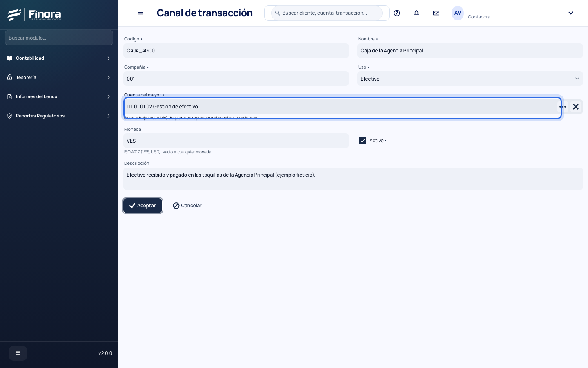Screen dimensions: 588x368
Task: Toggle the hamburger menu beside the page title
Action: pos(140,13)
